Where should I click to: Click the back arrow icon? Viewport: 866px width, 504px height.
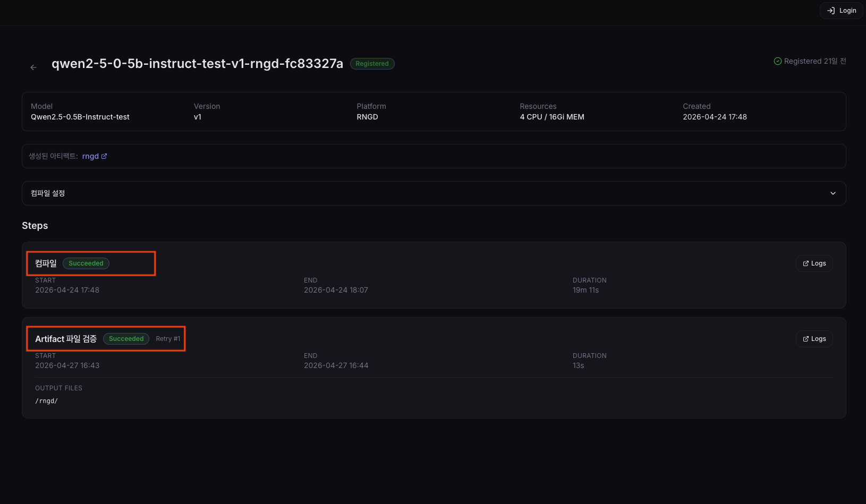33,67
